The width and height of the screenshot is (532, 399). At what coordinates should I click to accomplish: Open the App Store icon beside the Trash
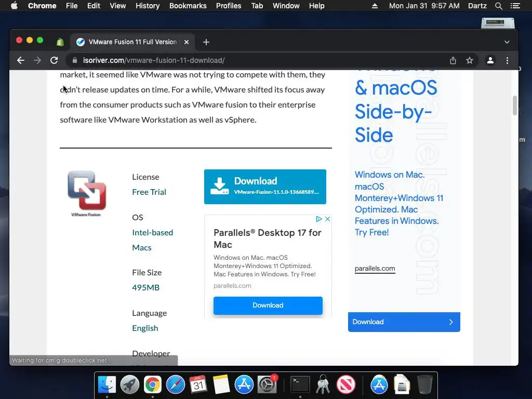(379, 384)
